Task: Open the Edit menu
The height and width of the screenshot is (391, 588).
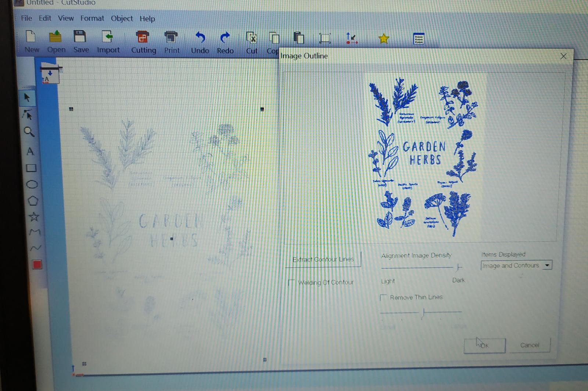Action: [45, 18]
